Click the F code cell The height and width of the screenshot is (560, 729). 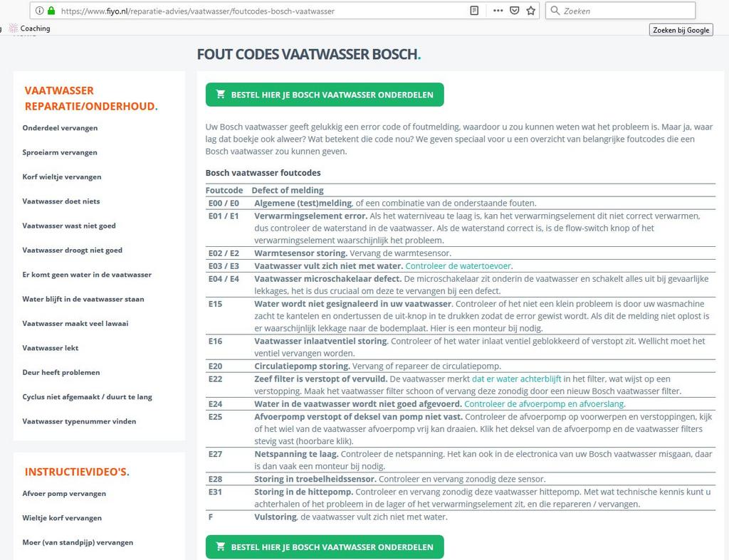(211, 517)
